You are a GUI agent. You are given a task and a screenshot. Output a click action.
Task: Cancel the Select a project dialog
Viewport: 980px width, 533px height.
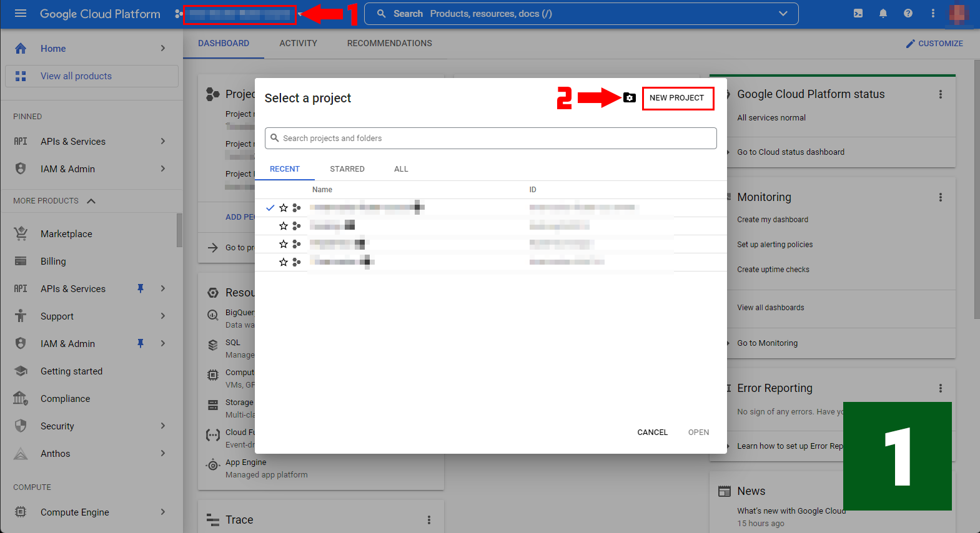(x=653, y=432)
